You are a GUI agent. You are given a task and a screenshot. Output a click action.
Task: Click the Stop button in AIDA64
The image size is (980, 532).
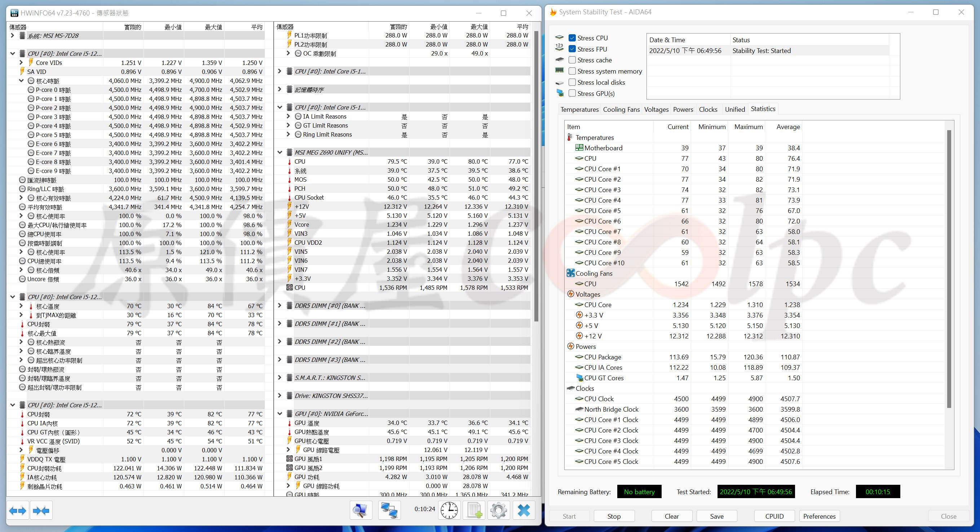[614, 516]
